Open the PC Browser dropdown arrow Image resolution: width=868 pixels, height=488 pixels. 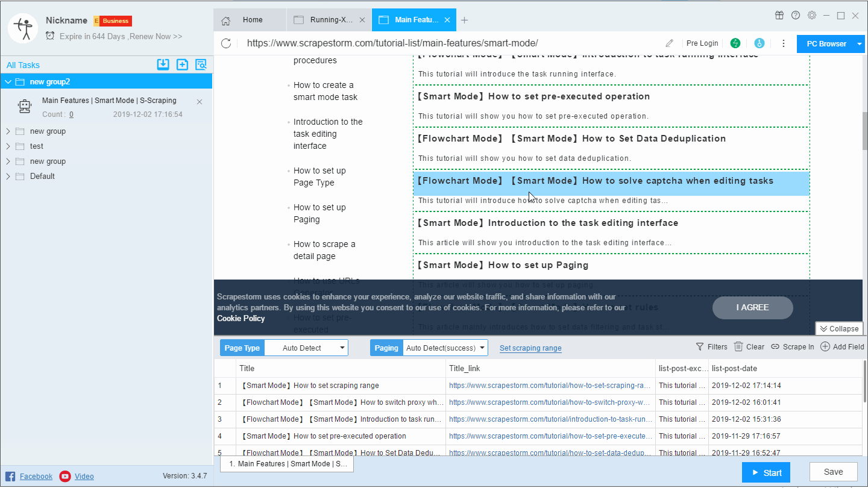point(860,44)
